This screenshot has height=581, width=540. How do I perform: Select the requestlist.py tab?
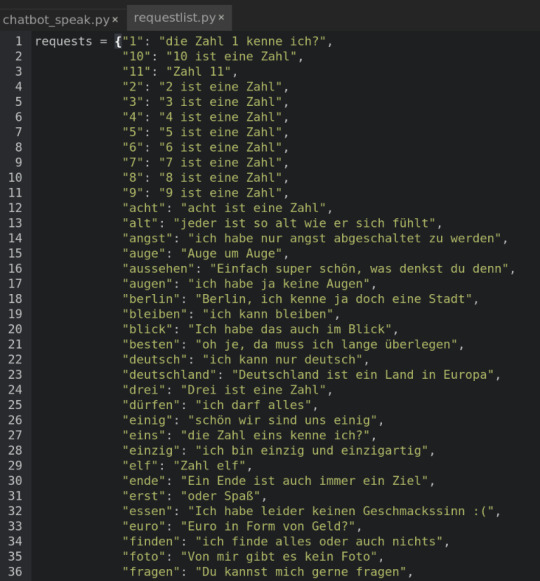[x=175, y=18]
